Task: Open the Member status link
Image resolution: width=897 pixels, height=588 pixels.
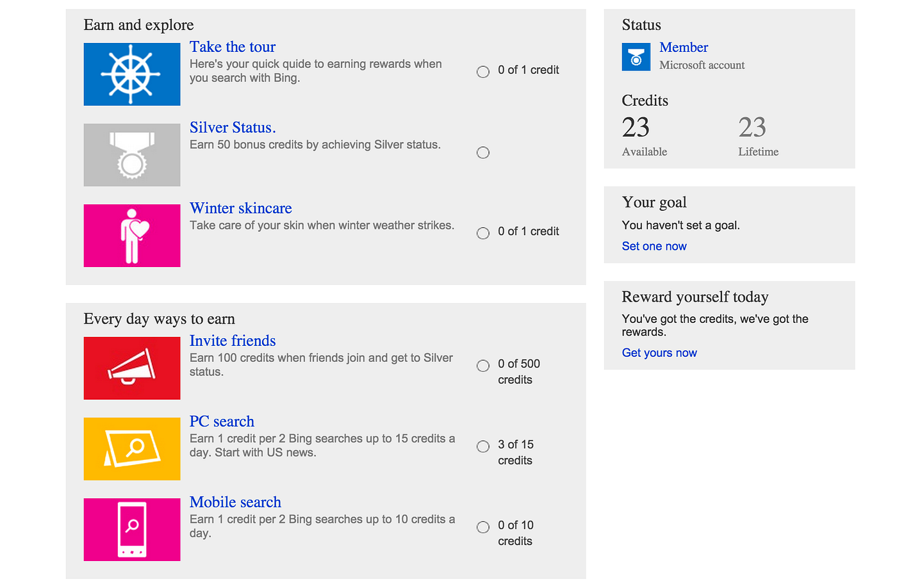Action: pyautogui.click(x=684, y=47)
